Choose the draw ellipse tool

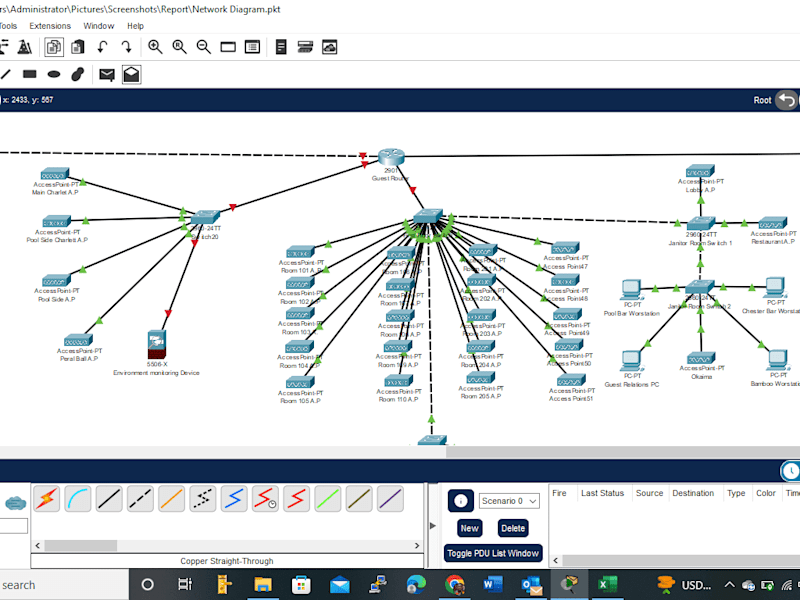pyautogui.click(x=54, y=74)
